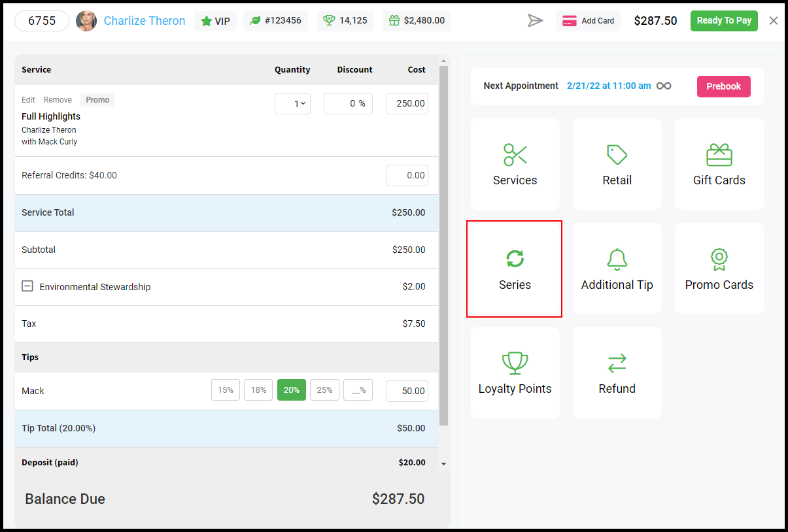Click the scrollbar down arrow

coord(443,463)
